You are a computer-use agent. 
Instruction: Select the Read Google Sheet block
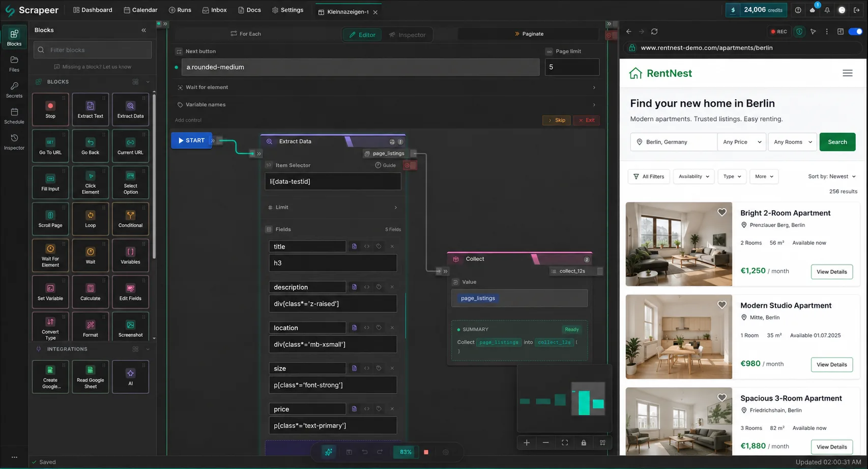[x=90, y=377]
